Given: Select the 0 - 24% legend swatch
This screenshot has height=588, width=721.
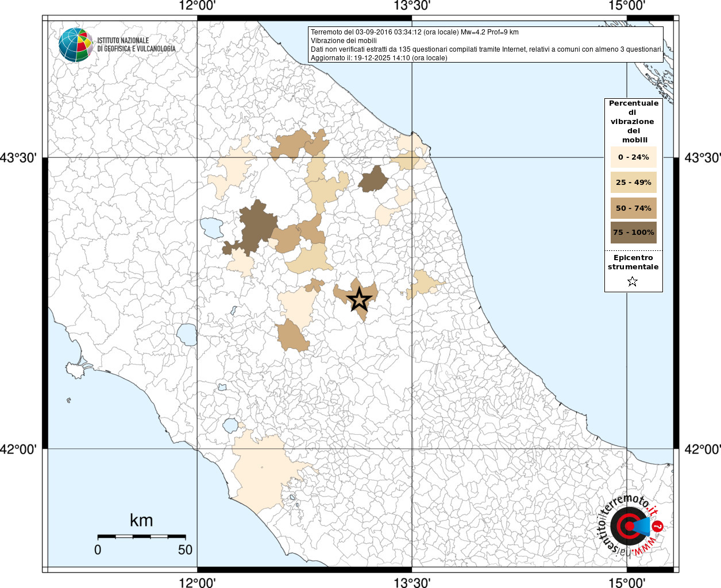Looking at the screenshot, I should (x=633, y=157).
